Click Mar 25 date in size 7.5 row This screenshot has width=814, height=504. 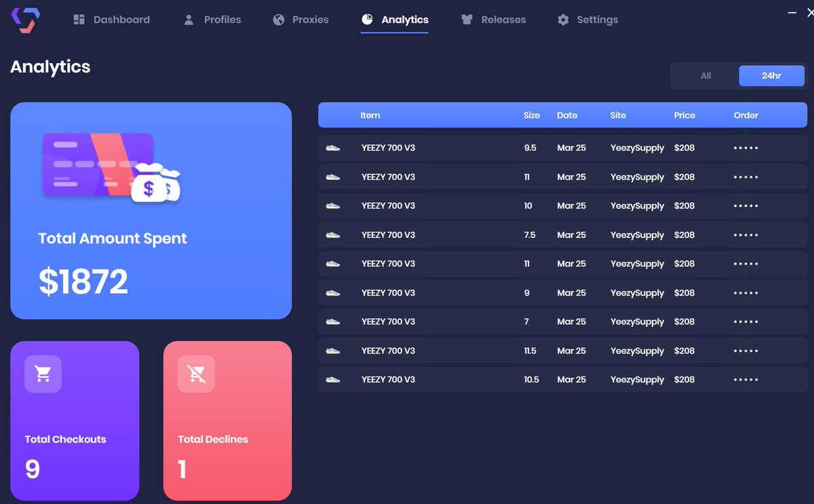571,235
